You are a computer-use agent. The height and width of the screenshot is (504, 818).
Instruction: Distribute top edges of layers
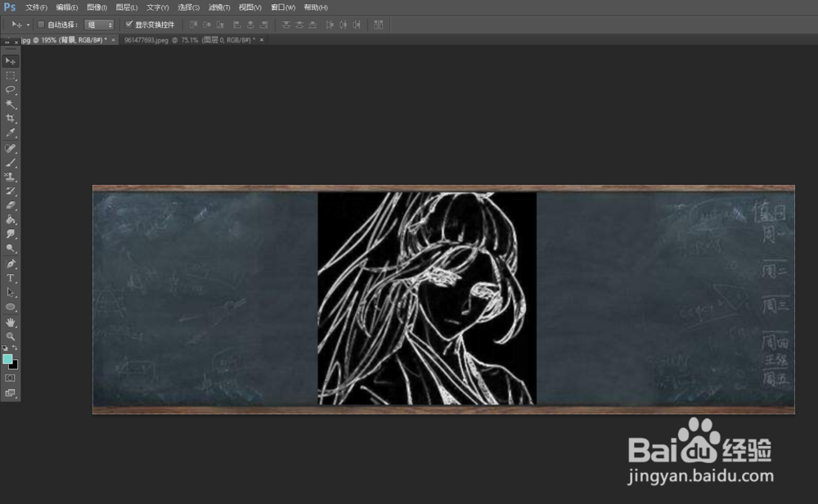(x=285, y=25)
